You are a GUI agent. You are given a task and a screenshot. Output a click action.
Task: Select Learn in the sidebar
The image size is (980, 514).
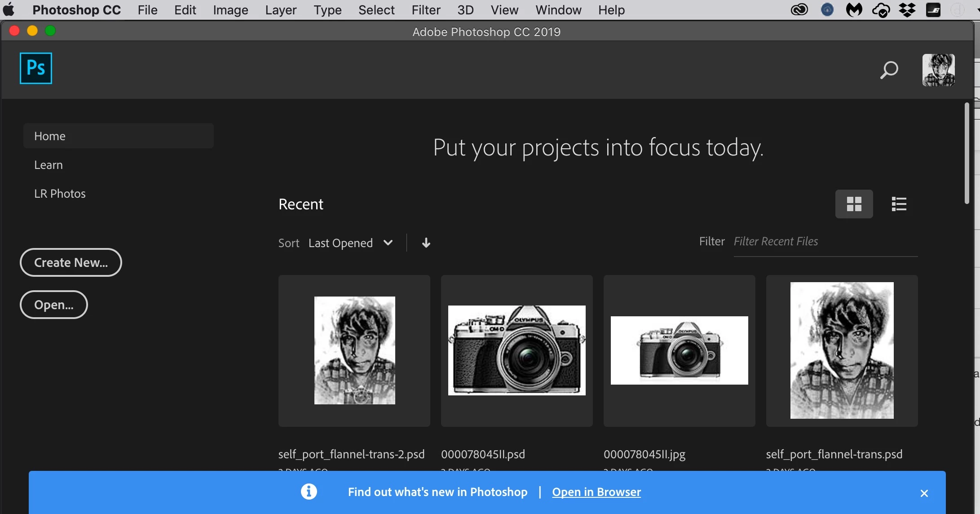[x=49, y=165]
